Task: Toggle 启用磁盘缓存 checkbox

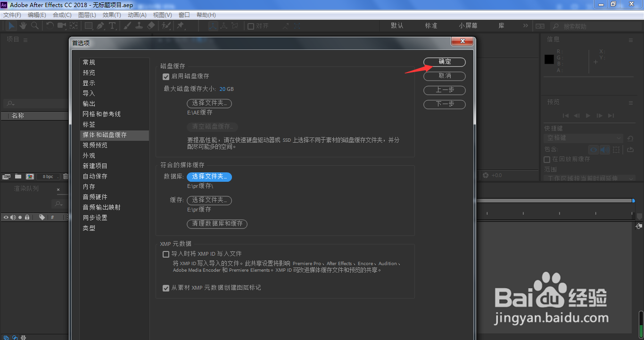Action: [165, 76]
